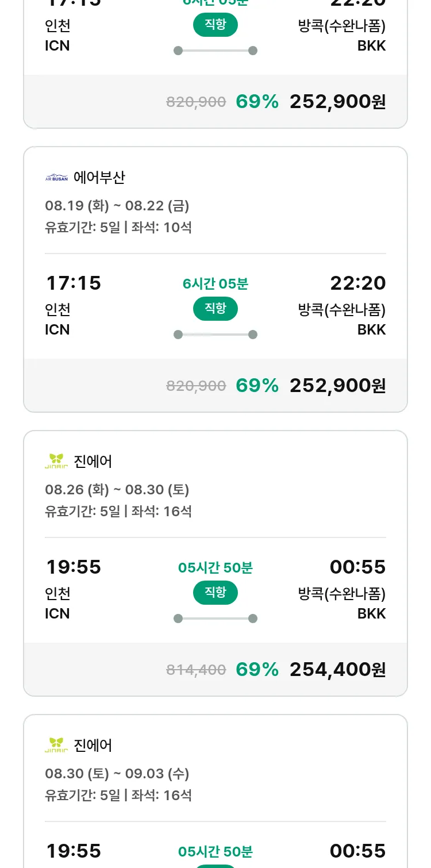Click the Jin Air logo on the 08.30 flight
The image size is (431, 868).
56,745
